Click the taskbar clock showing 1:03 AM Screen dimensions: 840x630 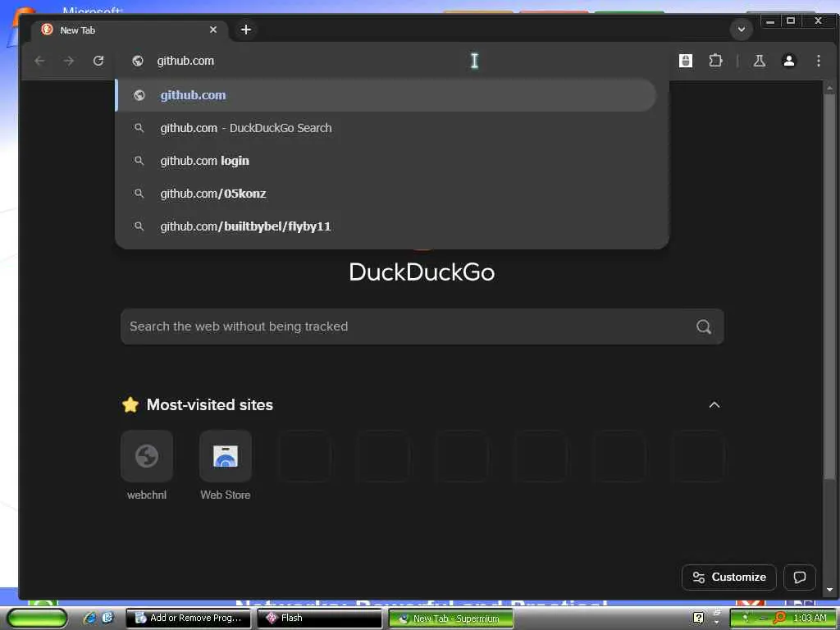point(810,618)
